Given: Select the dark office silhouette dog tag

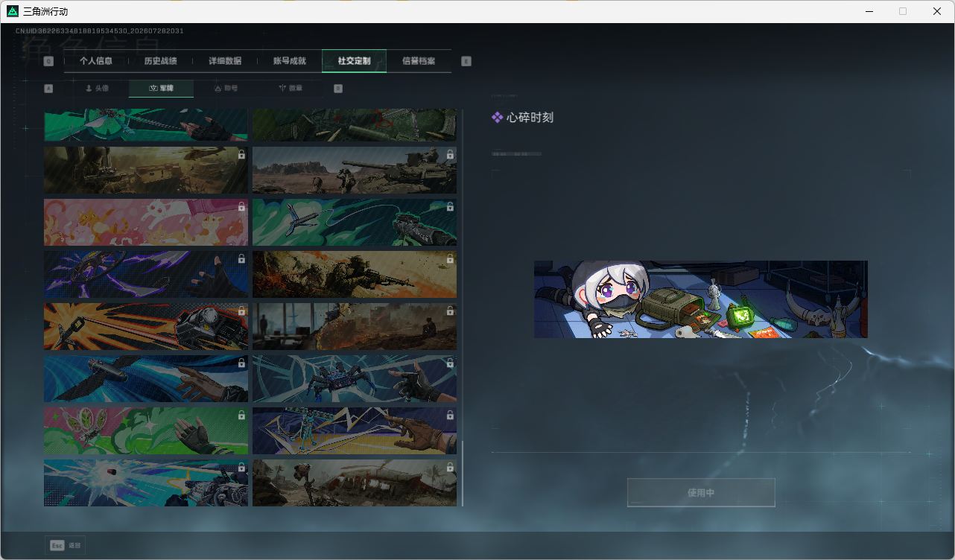Looking at the screenshot, I should (355, 326).
